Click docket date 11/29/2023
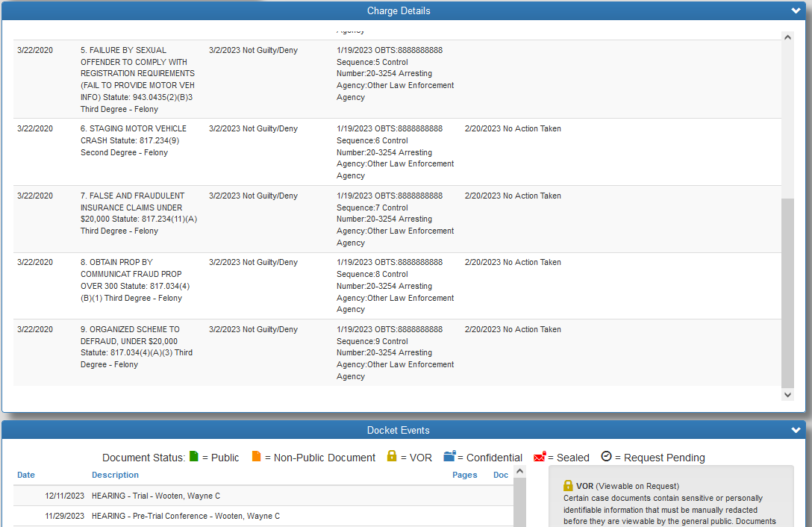The width and height of the screenshot is (812, 527). 64,516
